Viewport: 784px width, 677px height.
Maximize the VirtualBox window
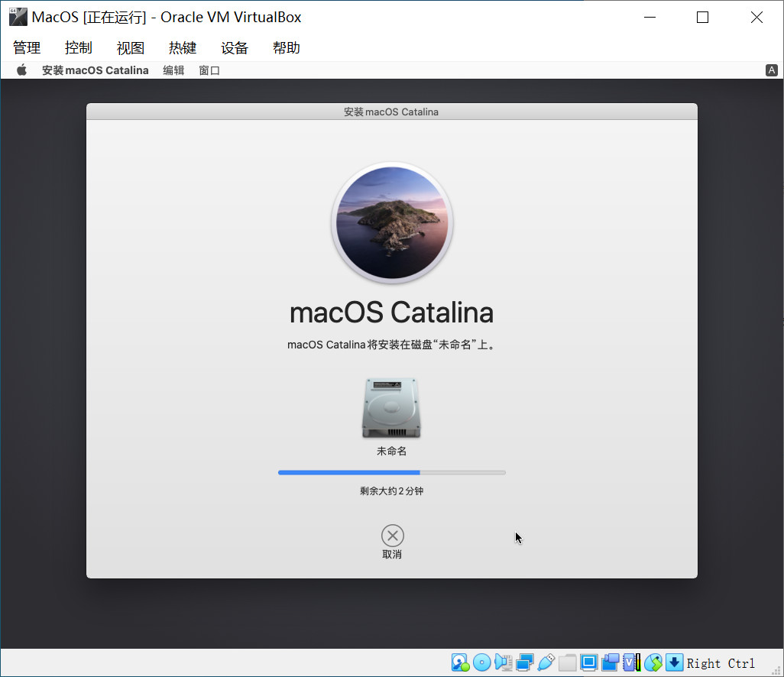(x=702, y=17)
